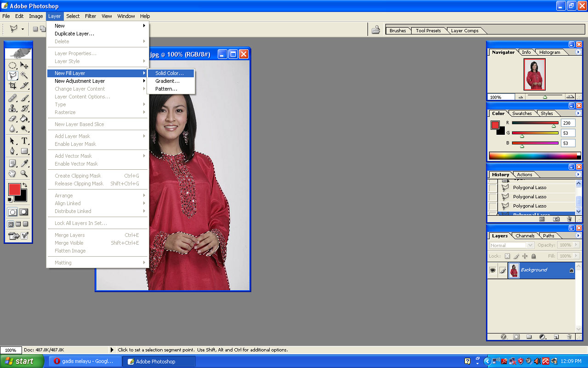Click create new snapshot camera icon
The image size is (588, 368).
pos(556,219)
